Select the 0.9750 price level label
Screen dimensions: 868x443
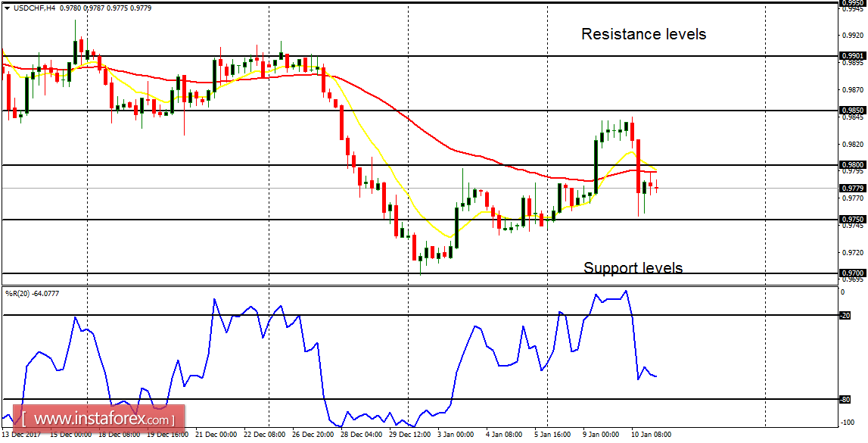click(853, 220)
